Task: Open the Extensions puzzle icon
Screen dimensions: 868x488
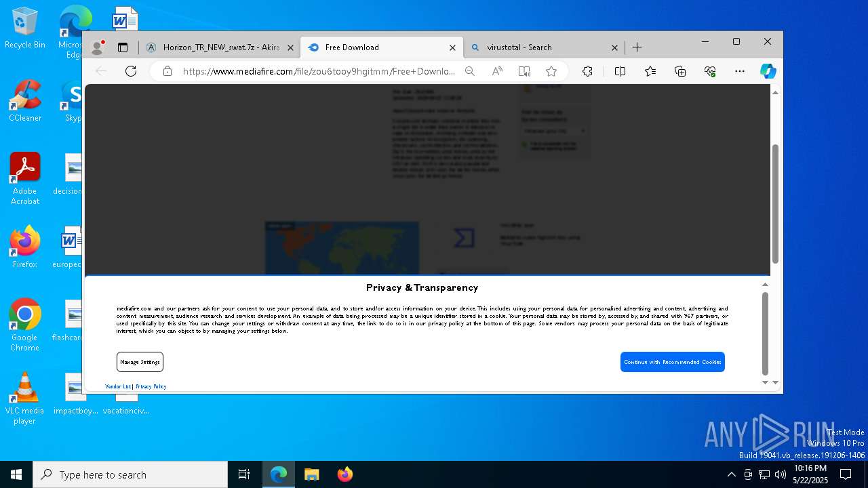Action: [x=587, y=71]
